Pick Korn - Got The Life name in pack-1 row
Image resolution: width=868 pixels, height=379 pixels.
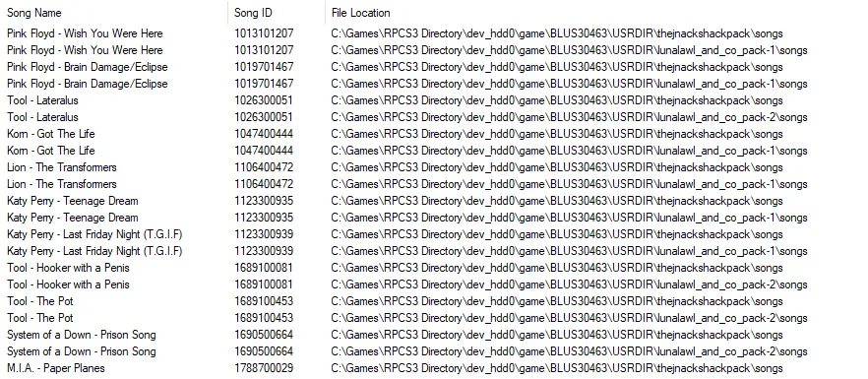point(51,151)
